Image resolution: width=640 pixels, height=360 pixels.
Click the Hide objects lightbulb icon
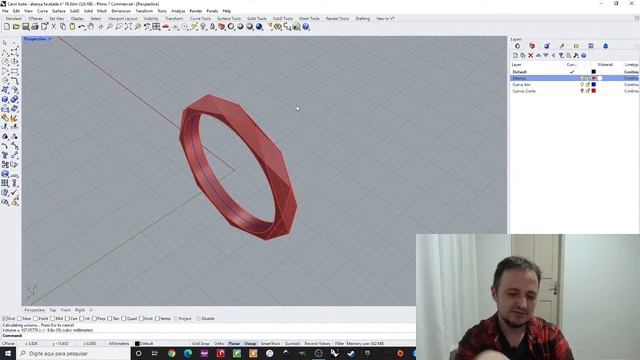[203, 27]
